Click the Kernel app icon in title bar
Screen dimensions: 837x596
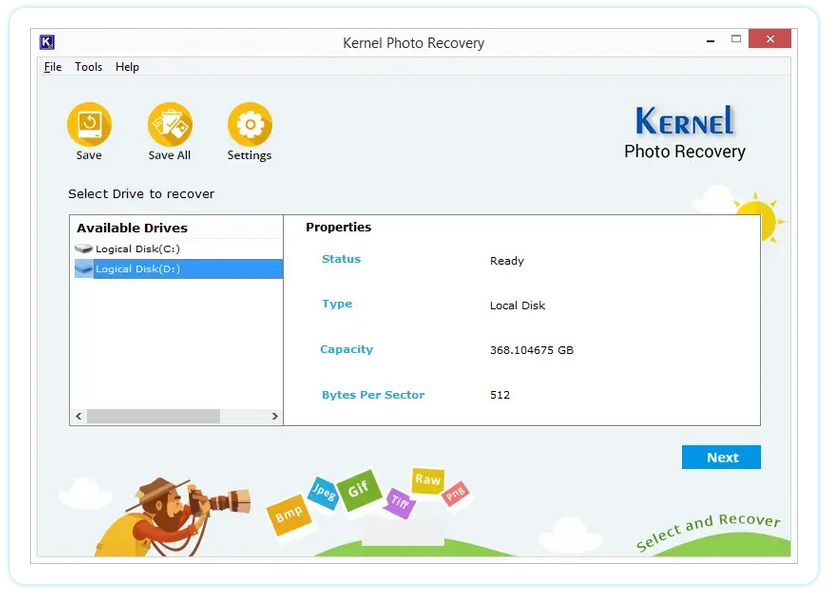[47, 42]
